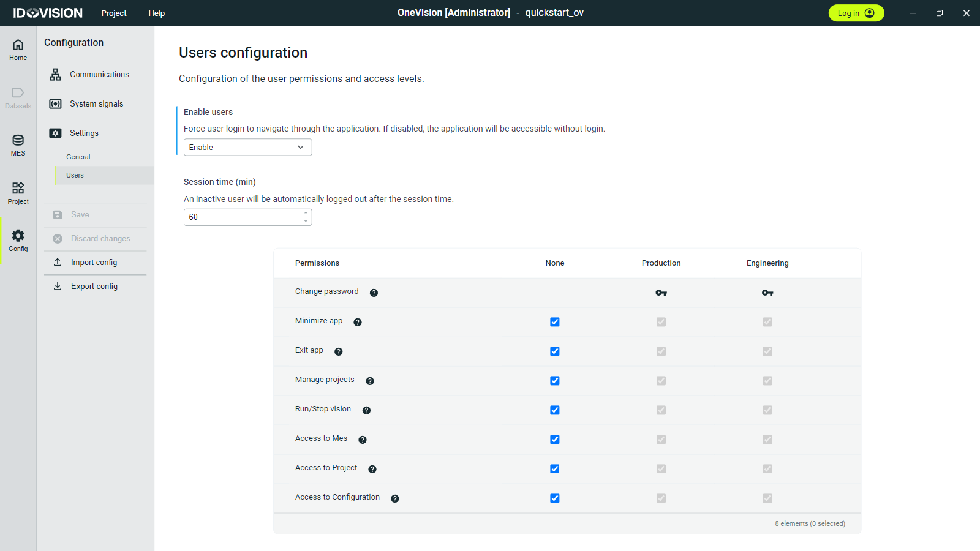Click Export config
980x551 pixels.
(94, 287)
